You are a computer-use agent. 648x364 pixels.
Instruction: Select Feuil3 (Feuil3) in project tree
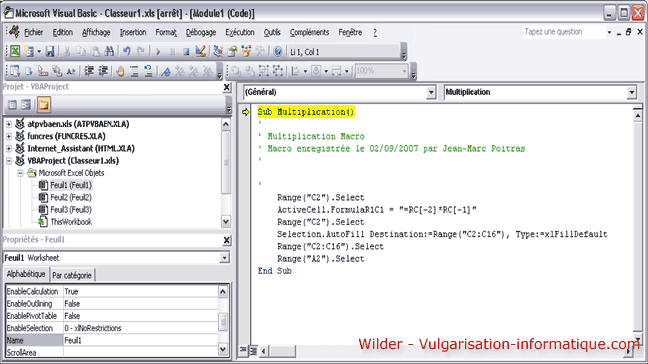[x=71, y=209]
